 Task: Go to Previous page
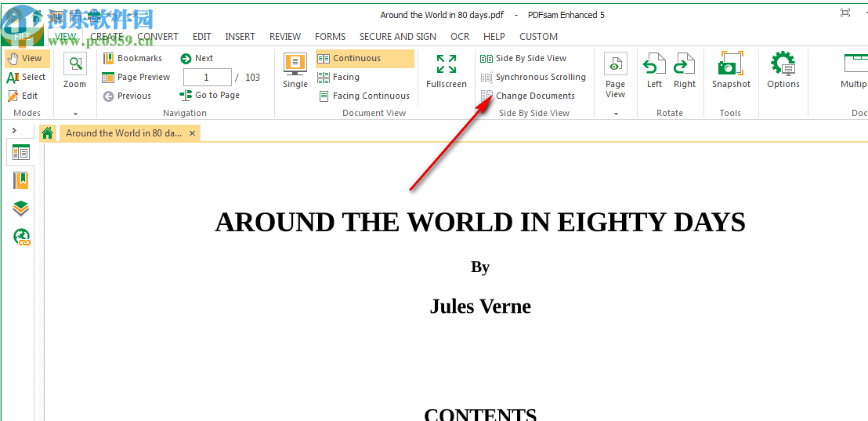coord(128,96)
